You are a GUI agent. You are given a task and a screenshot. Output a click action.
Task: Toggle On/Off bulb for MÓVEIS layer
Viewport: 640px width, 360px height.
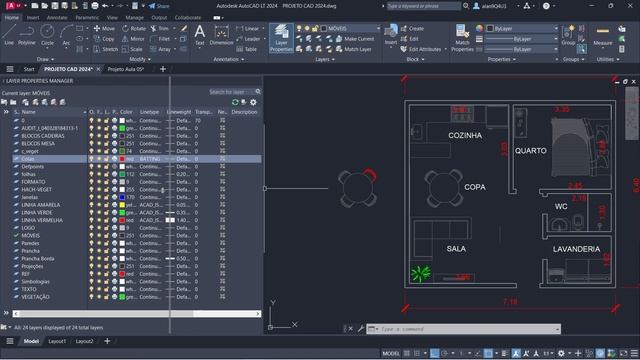(x=91, y=236)
